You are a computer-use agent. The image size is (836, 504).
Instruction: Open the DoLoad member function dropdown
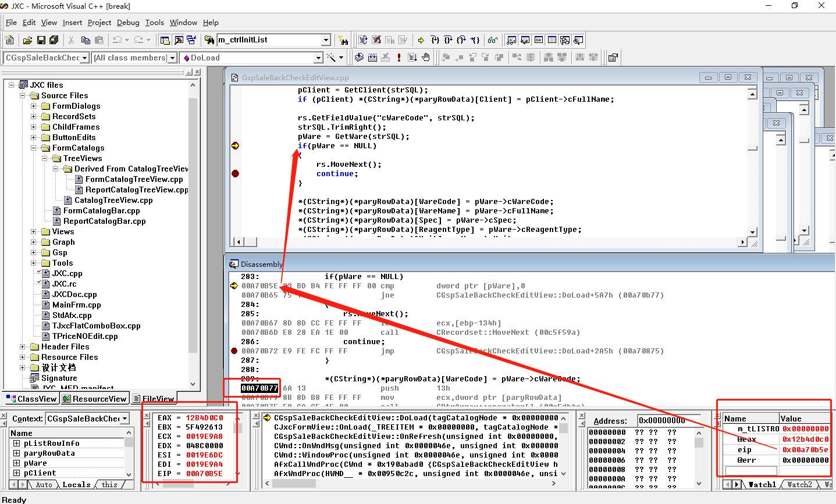[318, 58]
